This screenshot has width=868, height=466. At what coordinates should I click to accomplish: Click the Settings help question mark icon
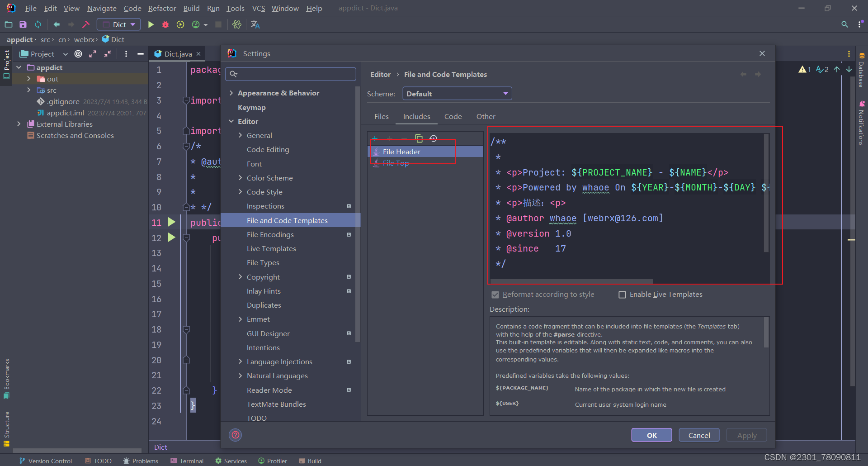(x=236, y=435)
